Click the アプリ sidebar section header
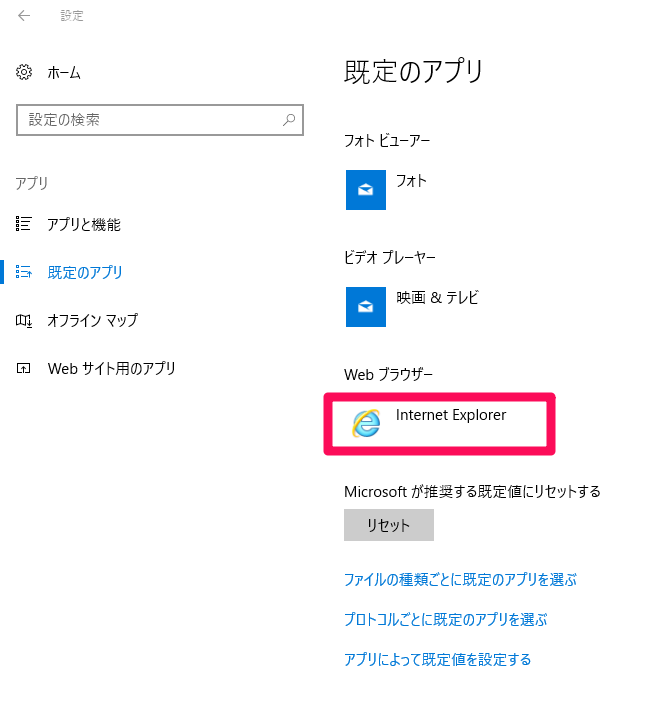Image resolution: width=655 pixels, height=703 pixels. 31,183
